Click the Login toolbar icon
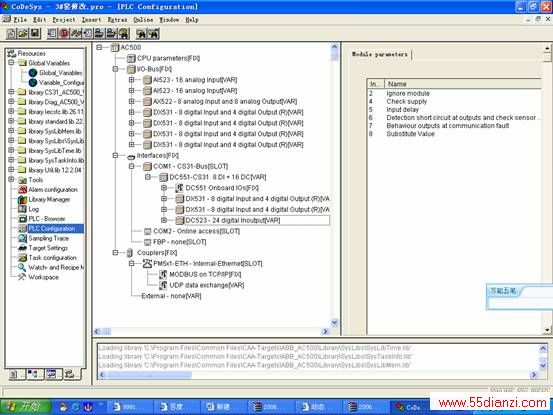The width and height of the screenshot is (553, 415). pyautogui.click(x=99, y=33)
